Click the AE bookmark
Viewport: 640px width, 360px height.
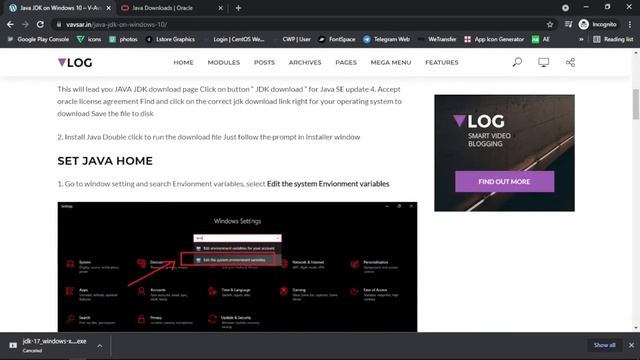[541, 39]
